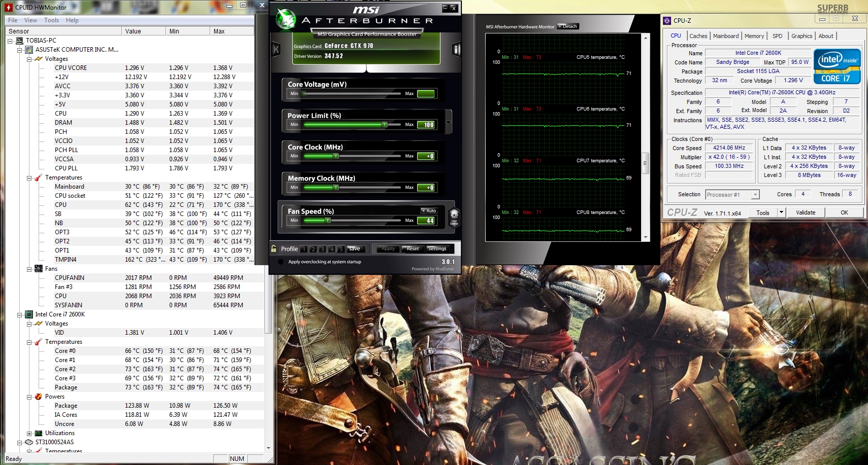Click the MSI Afterburner Kombustor K icon
Screen dimensions: 868x465
(x=276, y=49)
